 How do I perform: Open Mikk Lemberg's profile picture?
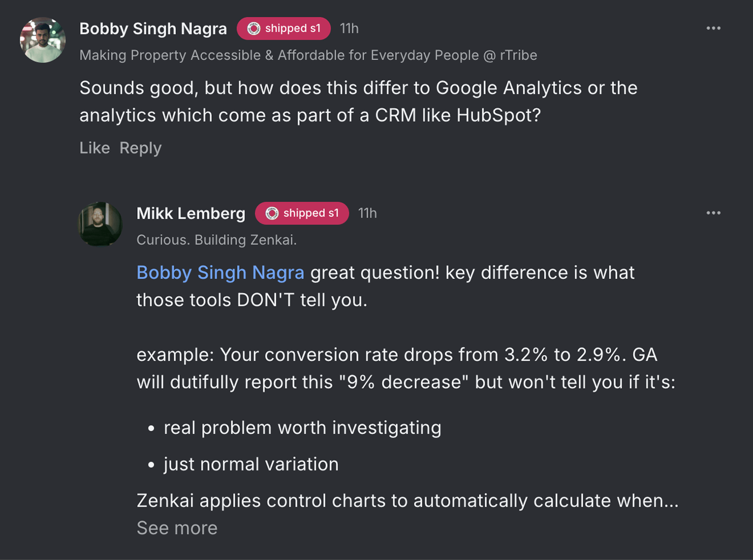(x=100, y=224)
